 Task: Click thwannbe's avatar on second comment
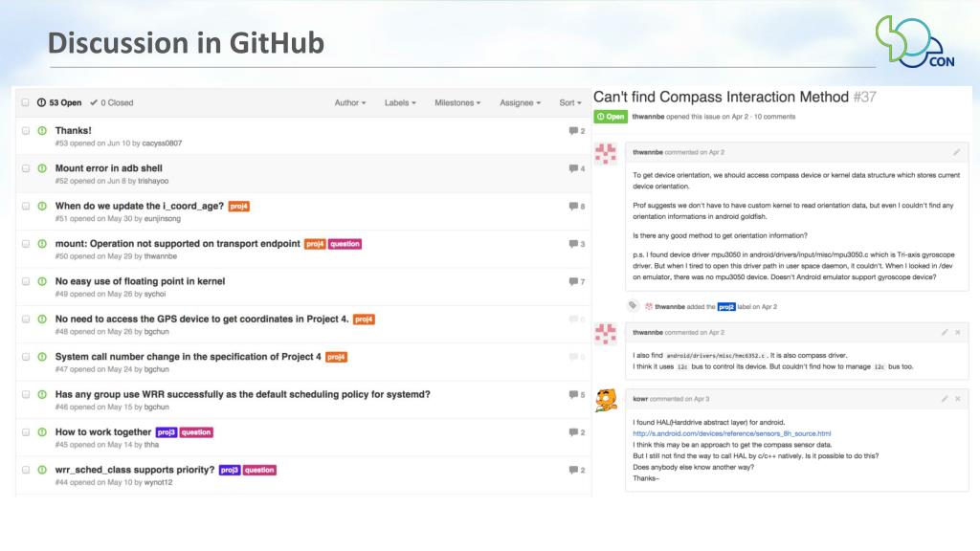(606, 334)
